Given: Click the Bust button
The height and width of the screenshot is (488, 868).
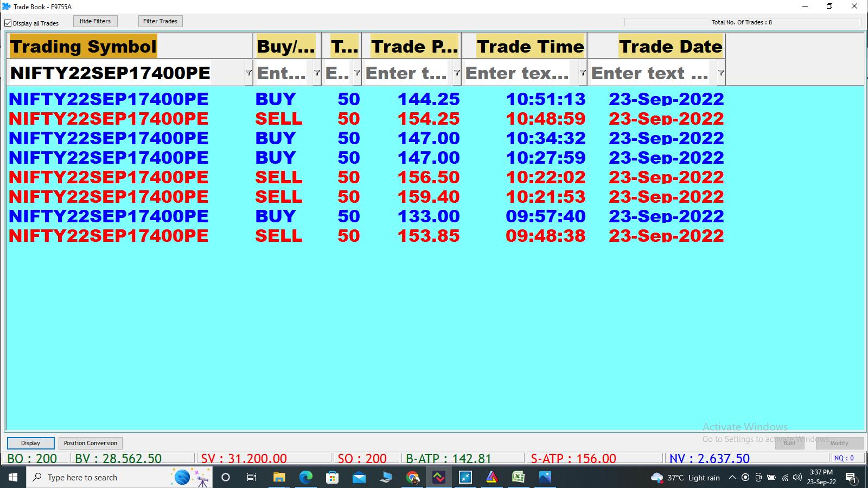Looking at the screenshot, I should pos(790,443).
